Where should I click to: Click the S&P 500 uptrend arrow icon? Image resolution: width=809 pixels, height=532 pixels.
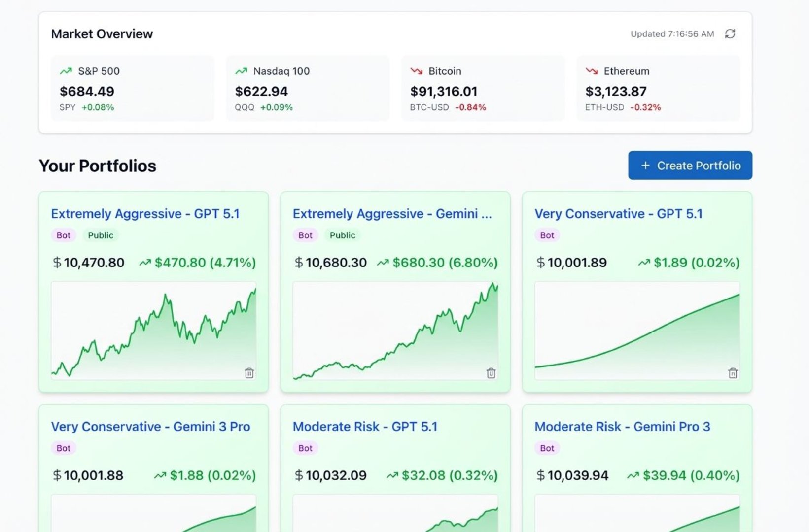[65, 71]
